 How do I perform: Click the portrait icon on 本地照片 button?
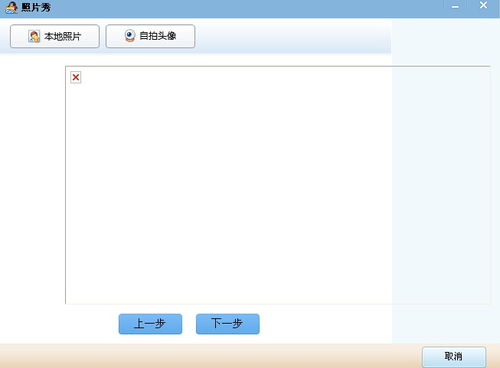[x=34, y=36]
